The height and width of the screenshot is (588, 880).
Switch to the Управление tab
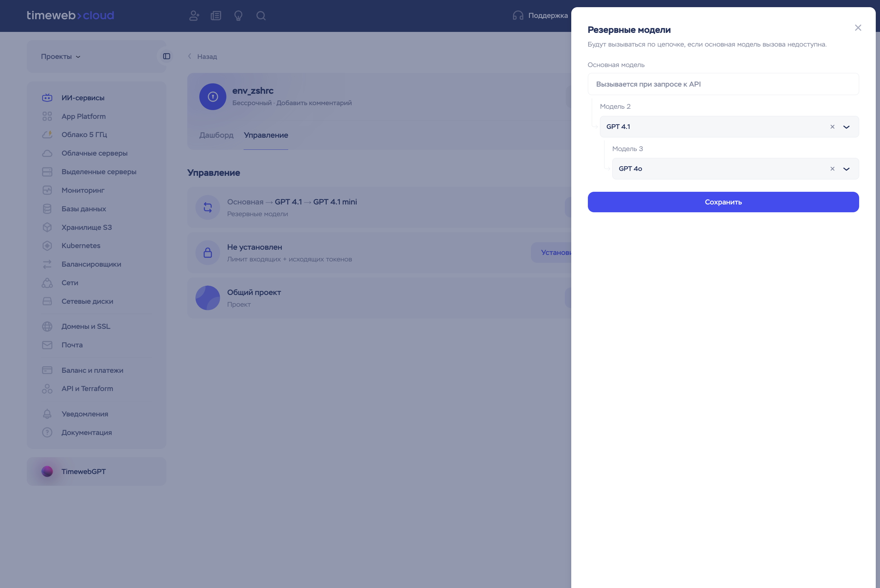click(266, 135)
